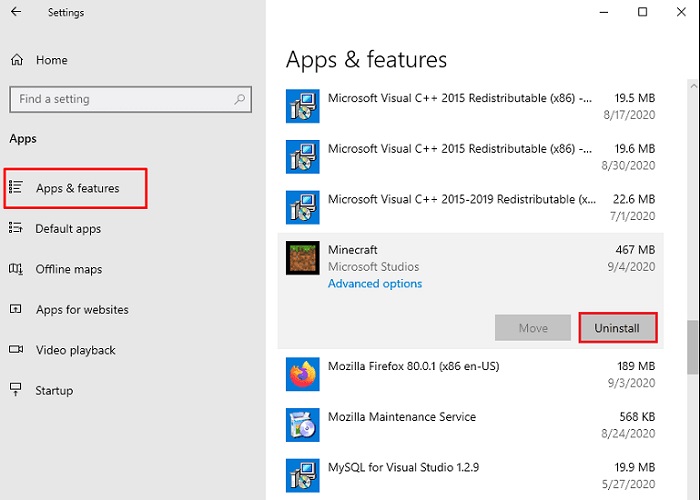Select Visual C++ 2015 Redistributable dated 8/30/2020

click(471, 157)
